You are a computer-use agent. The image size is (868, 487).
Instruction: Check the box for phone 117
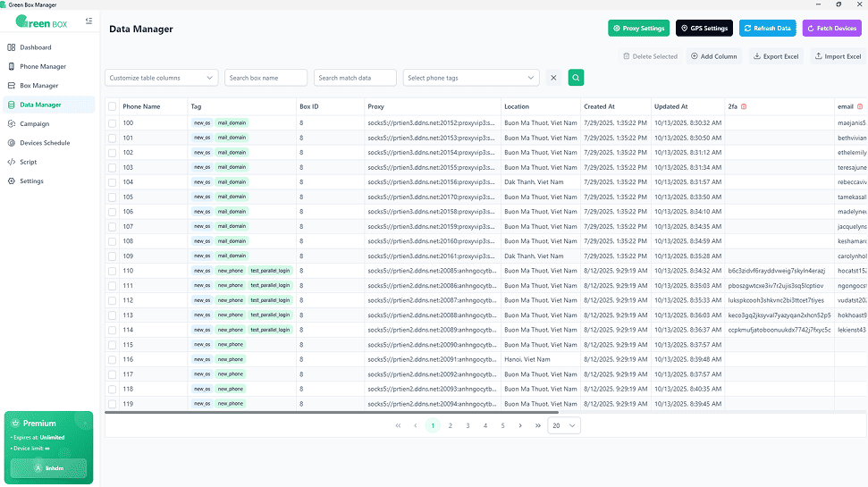(x=113, y=374)
